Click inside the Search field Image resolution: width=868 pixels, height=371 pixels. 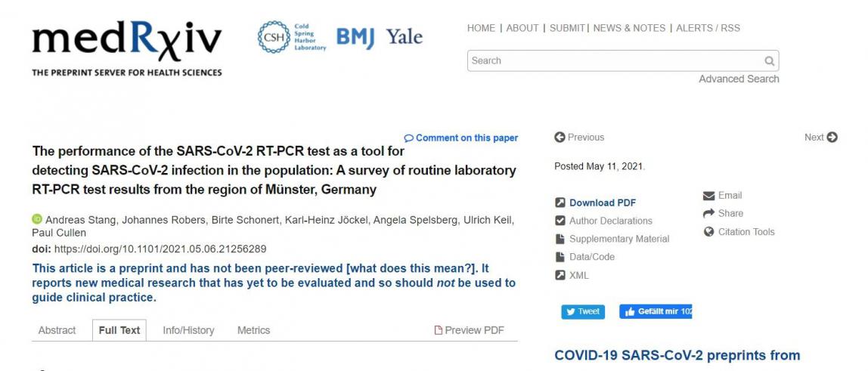612,61
